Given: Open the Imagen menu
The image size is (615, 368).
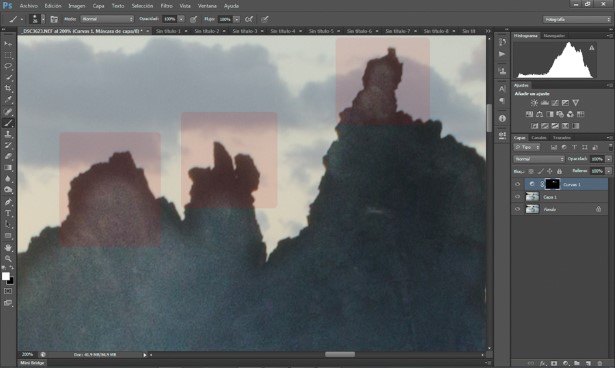Looking at the screenshot, I should coord(76,6).
